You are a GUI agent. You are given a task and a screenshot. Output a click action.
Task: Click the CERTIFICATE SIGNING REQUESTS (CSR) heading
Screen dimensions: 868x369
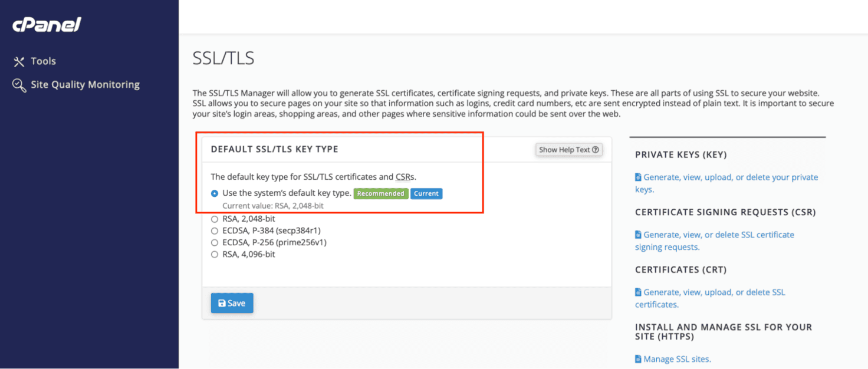[x=725, y=212]
